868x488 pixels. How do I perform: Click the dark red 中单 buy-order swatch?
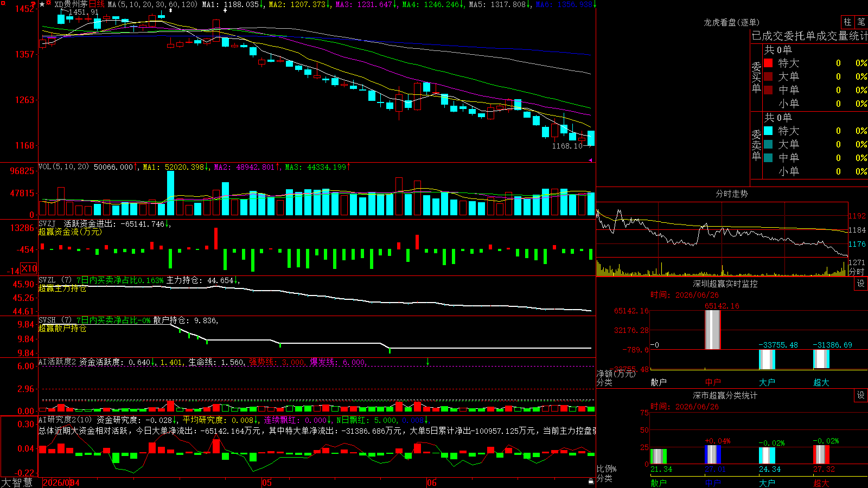point(768,89)
